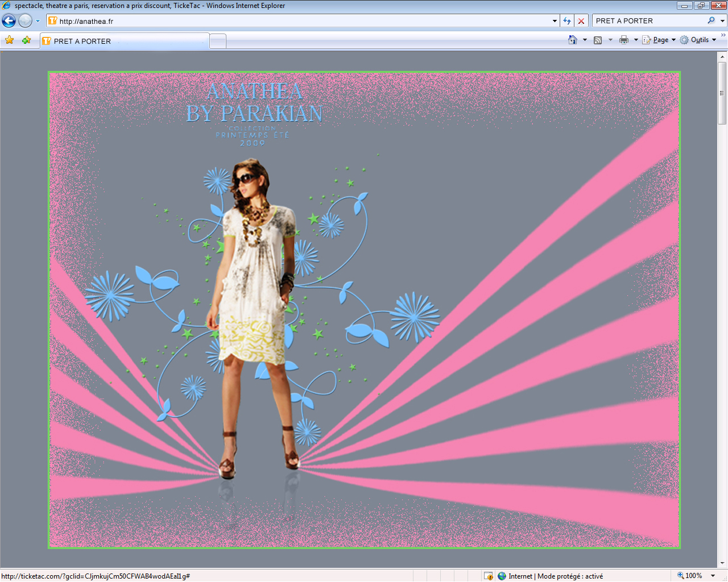Click the vertical scrollbar up arrow
728x582 pixels.
click(x=722, y=57)
